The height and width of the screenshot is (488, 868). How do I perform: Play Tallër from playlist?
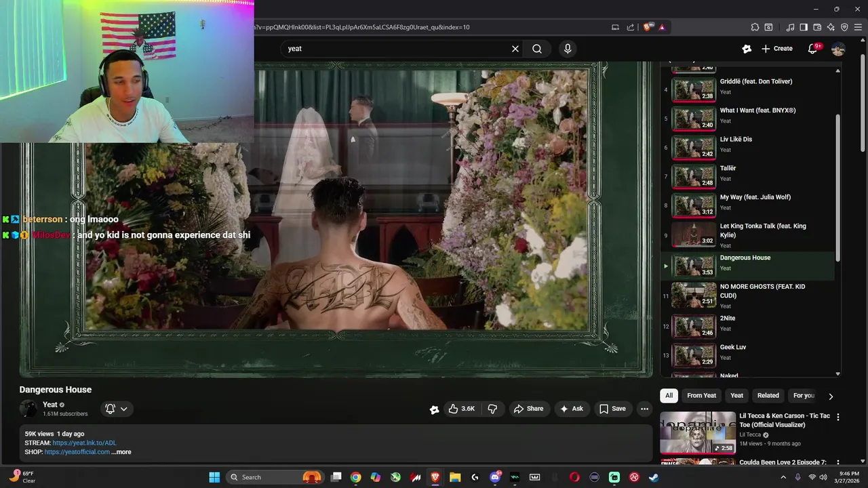pyautogui.click(x=749, y=176)
